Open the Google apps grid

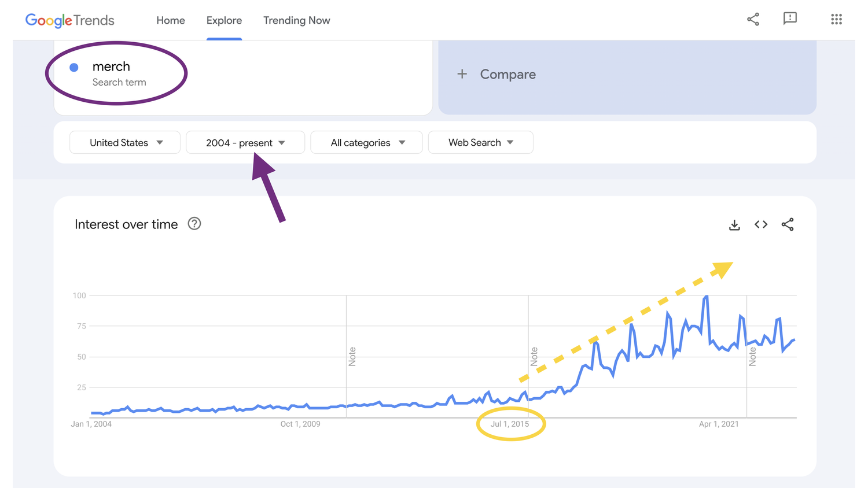coord(836,19)
